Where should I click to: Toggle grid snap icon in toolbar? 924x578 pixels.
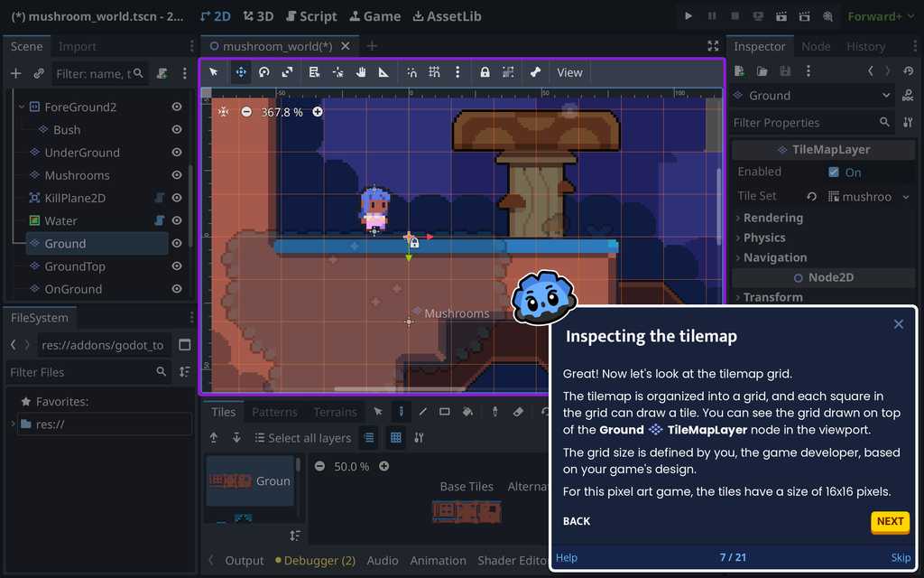(434, 72)
